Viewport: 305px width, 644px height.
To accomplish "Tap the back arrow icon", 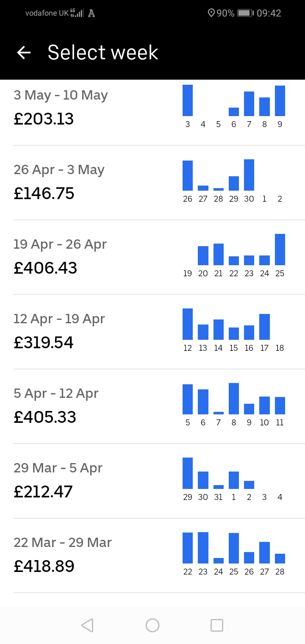I will coord(24,53).
